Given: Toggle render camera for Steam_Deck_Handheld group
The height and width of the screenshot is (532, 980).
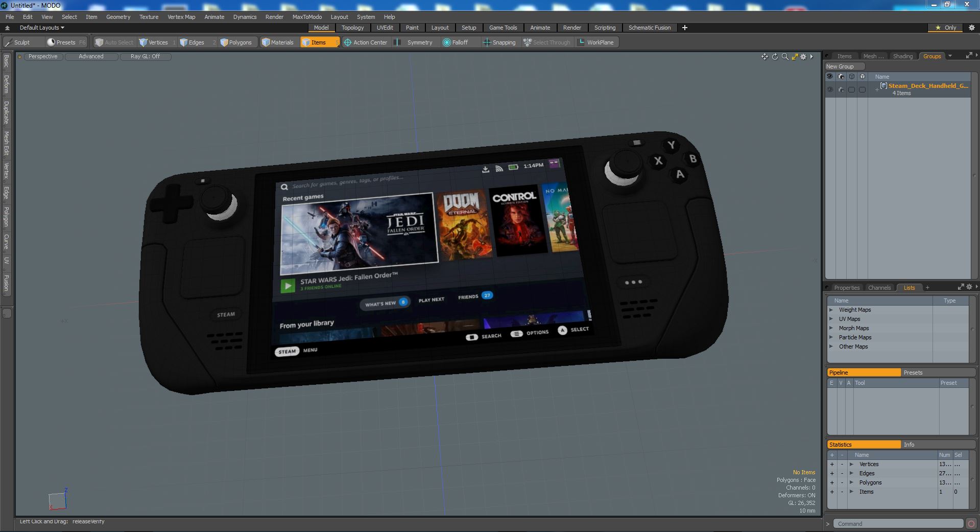Looking at the screenshot, I should pyautogui.click(x=841, y=89).
